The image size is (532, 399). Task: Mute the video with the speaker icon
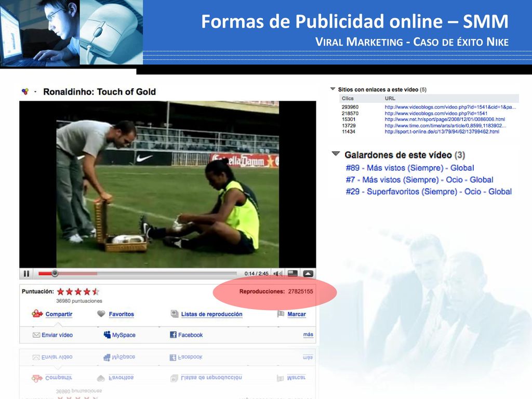coord(277,273)
